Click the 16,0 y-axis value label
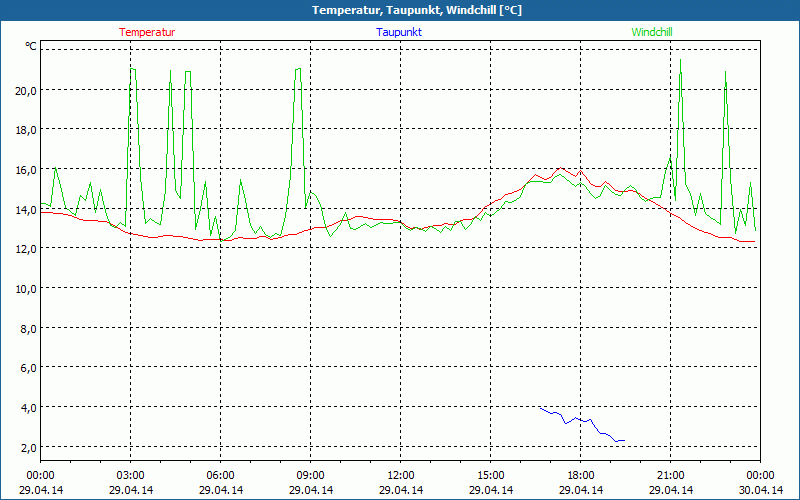Viewport: 800px width, 500px height. [x=24, y=169]
